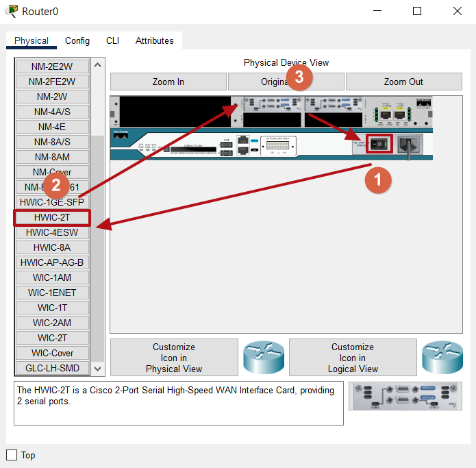476x468 pixels.
Task: Select the NM-8AM module
Action: click(x=52, y=157)
